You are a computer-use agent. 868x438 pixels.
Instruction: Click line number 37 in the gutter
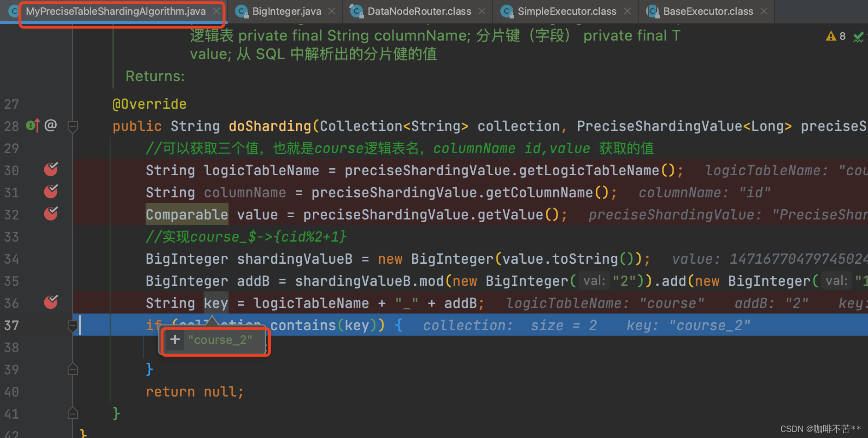tap(12, 326)
